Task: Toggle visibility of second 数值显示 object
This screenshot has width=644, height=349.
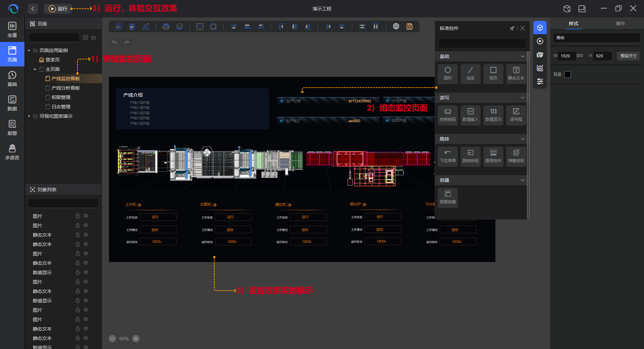Action: [x=86, y=300]
